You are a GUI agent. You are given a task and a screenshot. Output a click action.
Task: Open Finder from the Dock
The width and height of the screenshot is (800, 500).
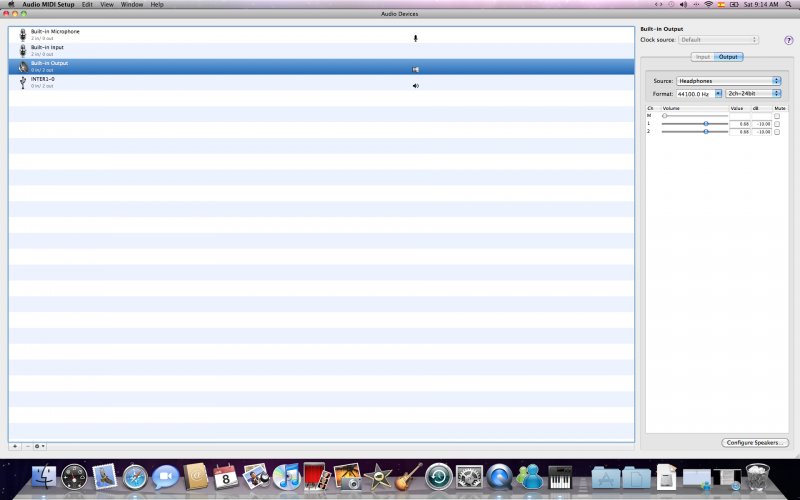(x=44, y=477)
